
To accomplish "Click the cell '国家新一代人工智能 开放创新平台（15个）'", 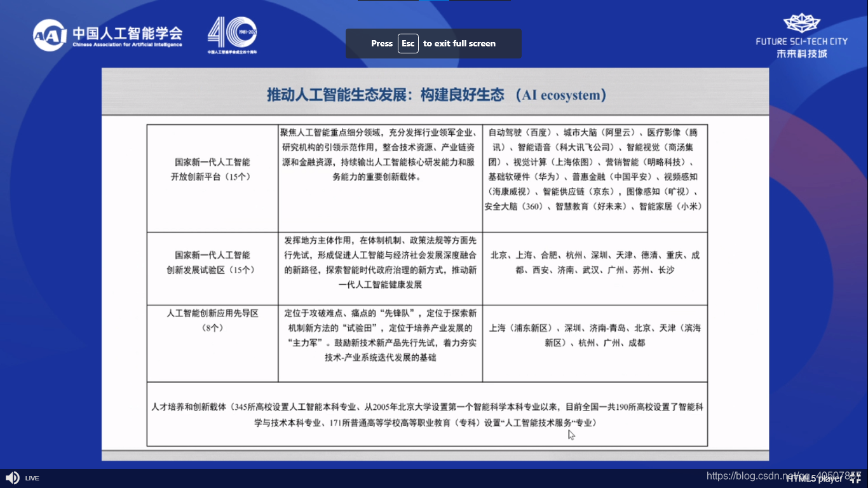I will click(212, 179).
